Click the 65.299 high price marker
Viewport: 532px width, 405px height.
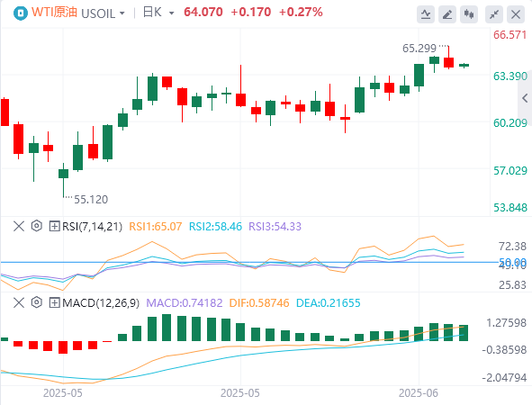pos(419,49)
